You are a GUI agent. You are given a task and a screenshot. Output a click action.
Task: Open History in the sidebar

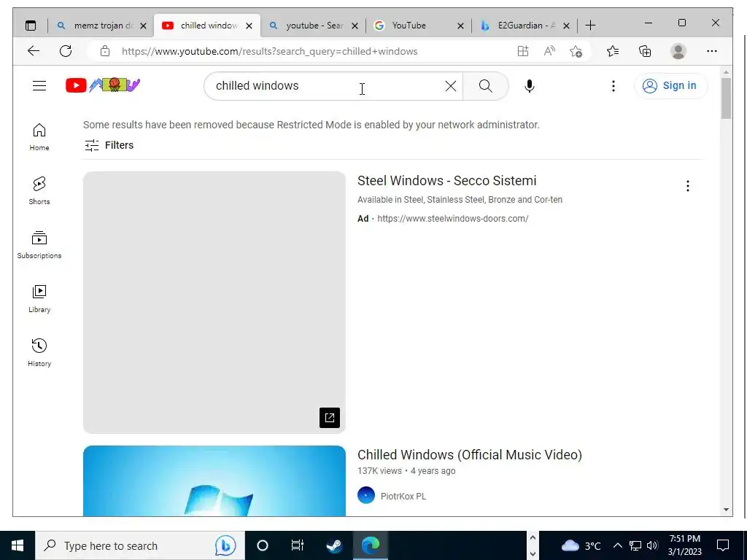[39, 352]
